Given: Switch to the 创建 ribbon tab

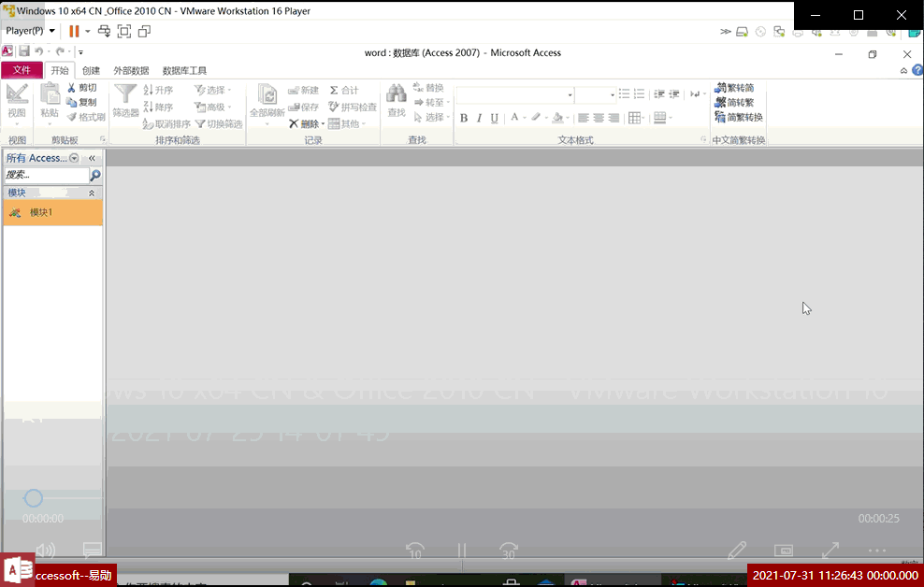Looking at the screenshot, I should click(91, 70).
